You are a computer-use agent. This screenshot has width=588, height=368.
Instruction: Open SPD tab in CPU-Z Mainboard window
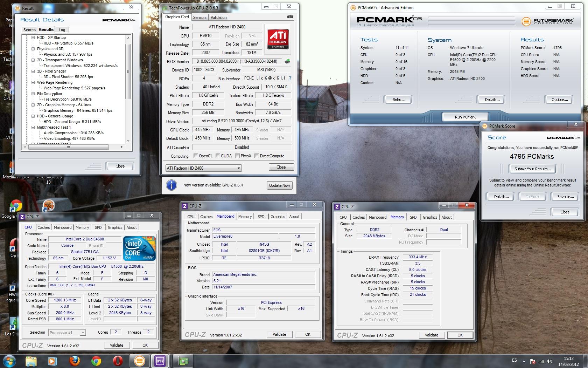pyautogui.click(x=261, y=217)
